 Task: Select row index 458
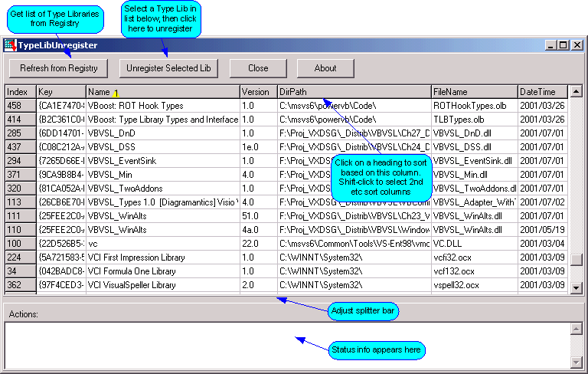tap(21, 106)
